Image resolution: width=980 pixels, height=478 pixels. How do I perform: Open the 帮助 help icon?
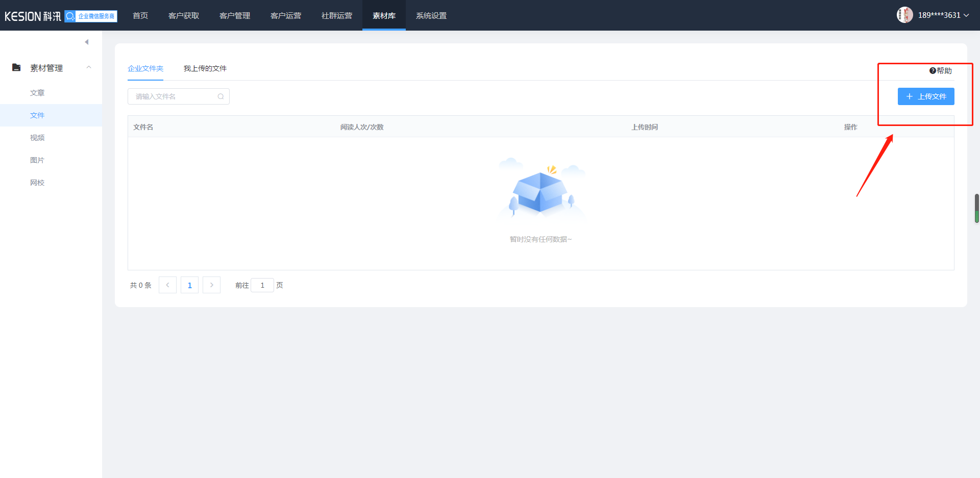pyautogui.click(x=932, y=71)
